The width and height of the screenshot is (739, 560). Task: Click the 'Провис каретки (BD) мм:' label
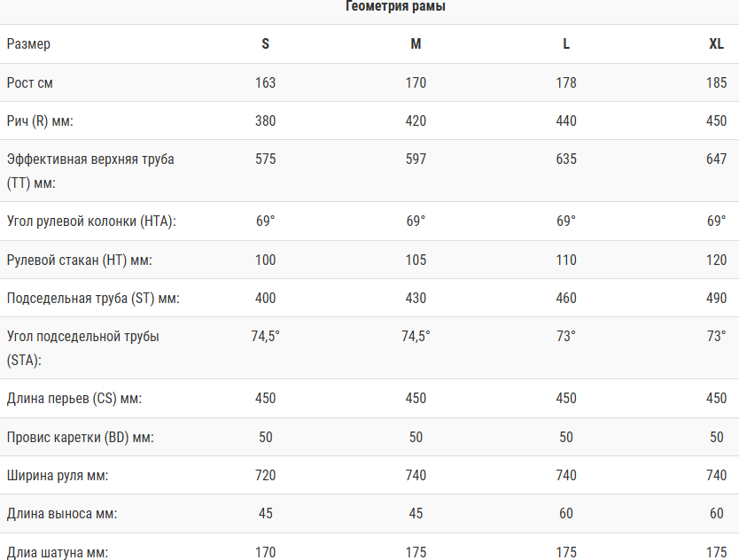coord(81,438)
